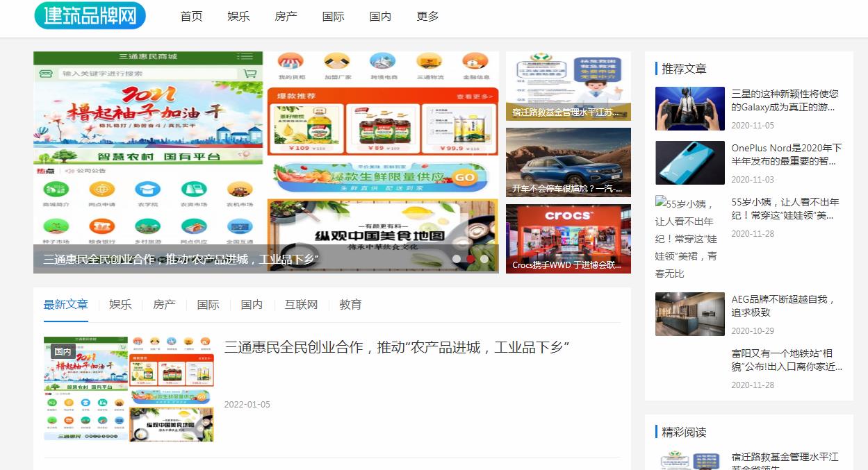
Task: Open article OnePlus Nord是2020年下半年
Action: point(787,154)
